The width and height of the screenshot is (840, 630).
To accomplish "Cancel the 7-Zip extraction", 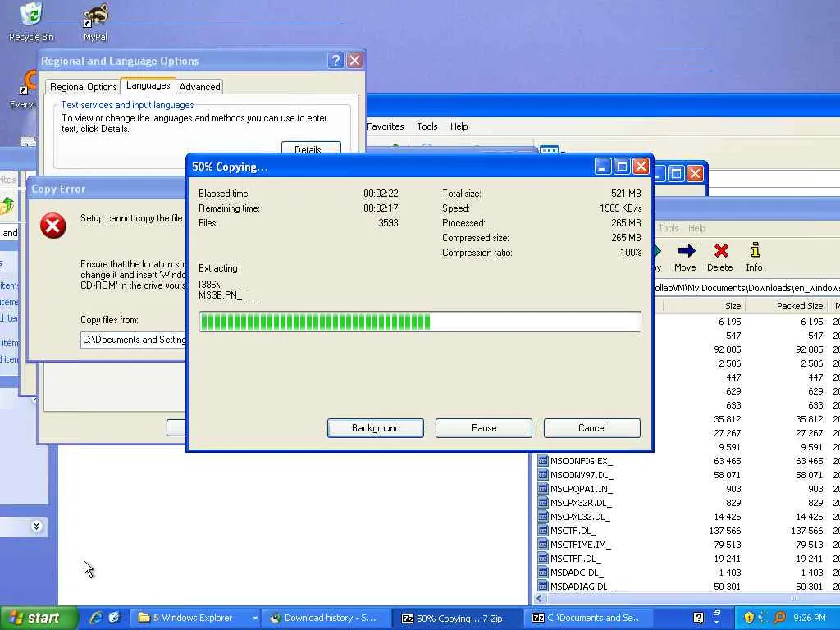I will (x=592, y=428).
